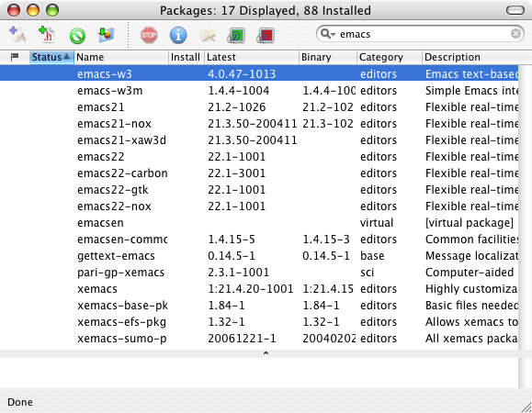Select the emacs-w3m package name

click(110, 91)
